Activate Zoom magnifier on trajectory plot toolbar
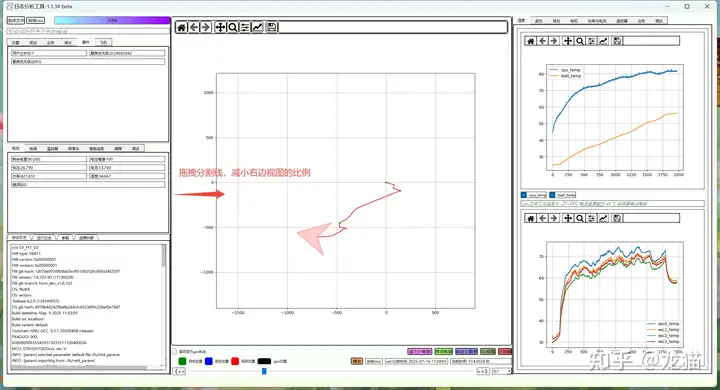Screen dimensions: 720x390 click(x=233, y=28)
